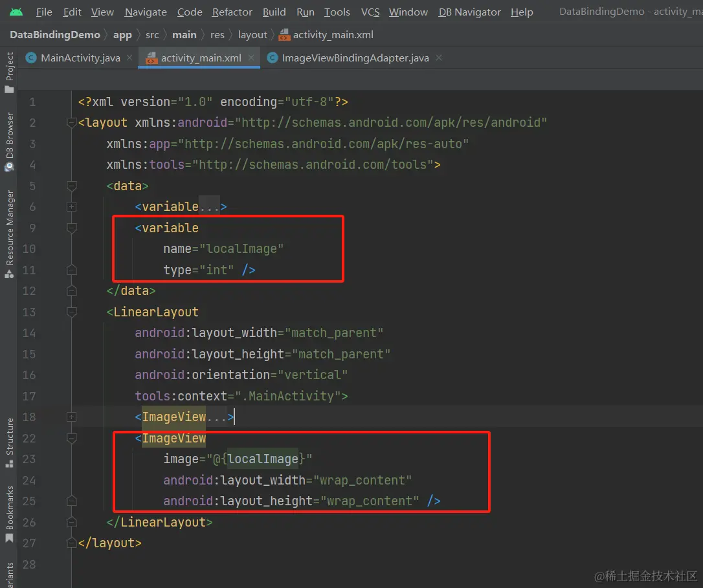Open the Project tool window
The image size is (703, 588).
[x=9, y=72]
